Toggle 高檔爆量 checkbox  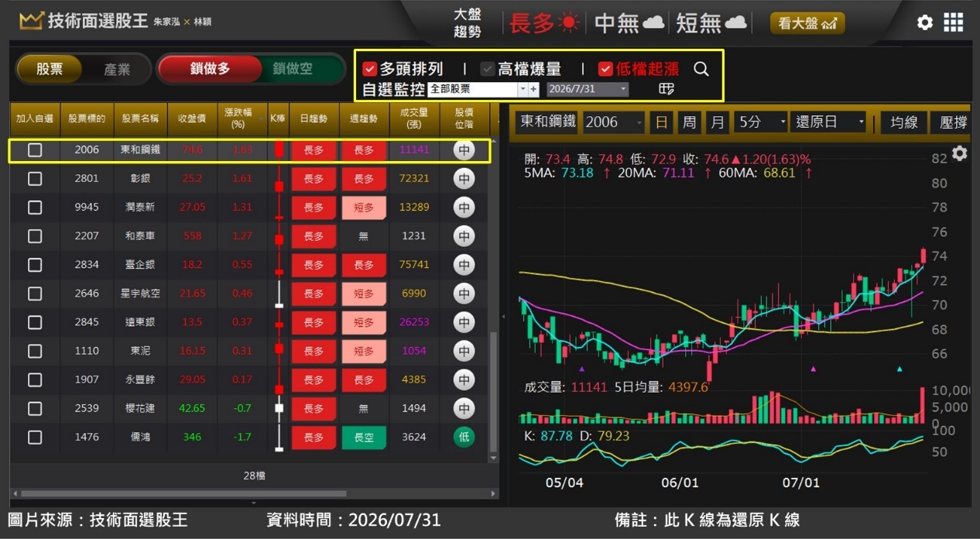[x=487, y=69]
